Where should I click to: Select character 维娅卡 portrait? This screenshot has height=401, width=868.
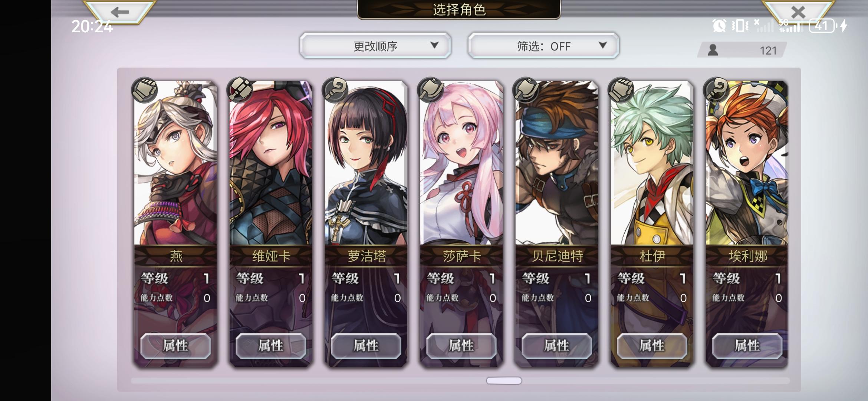point(271,163)
